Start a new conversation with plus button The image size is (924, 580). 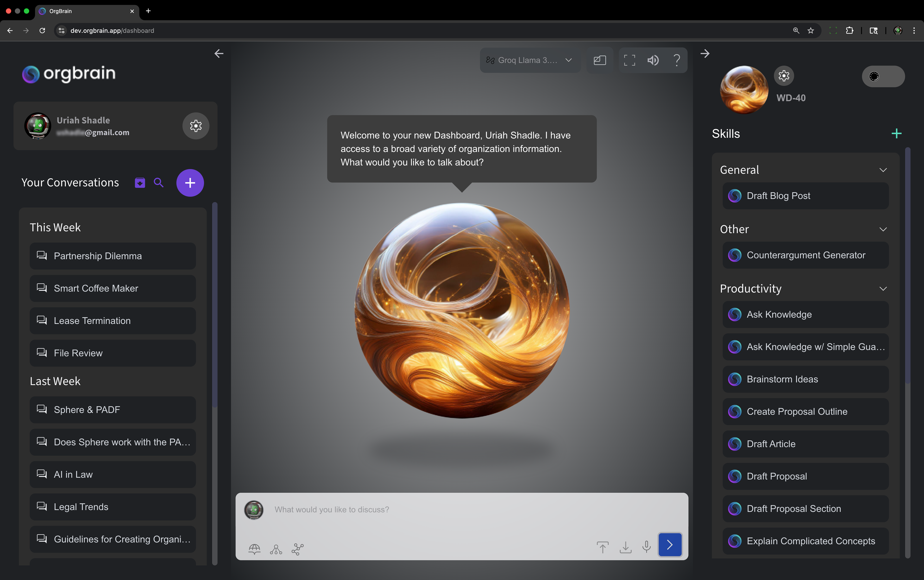coord(190,182)
